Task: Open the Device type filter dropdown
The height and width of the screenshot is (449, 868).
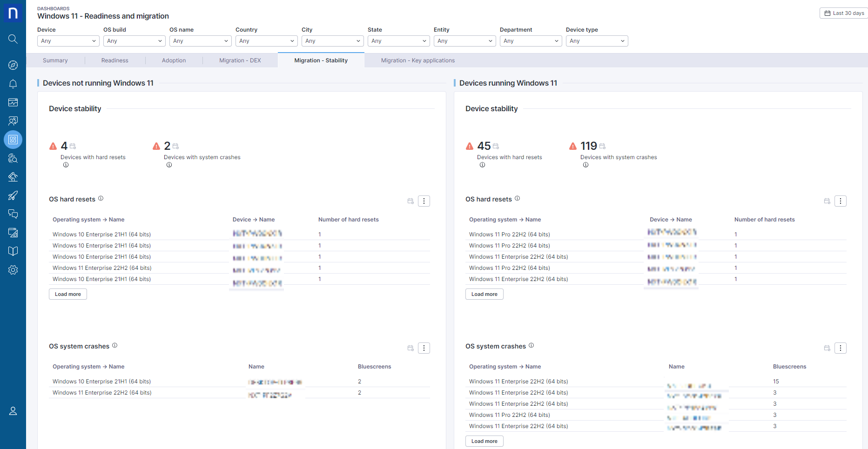Action: [597, 41]
